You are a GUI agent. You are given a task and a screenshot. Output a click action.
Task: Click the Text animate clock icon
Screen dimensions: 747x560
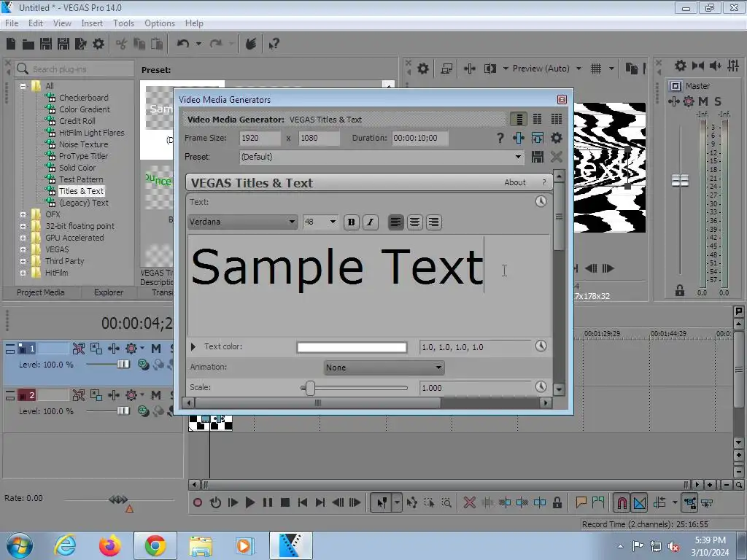[x=541, y=201]
